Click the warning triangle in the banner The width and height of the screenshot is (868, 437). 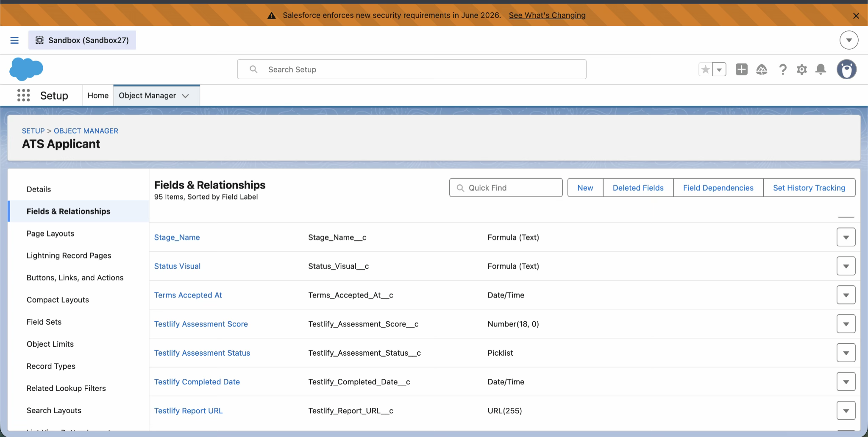click(x=272, y=16)
